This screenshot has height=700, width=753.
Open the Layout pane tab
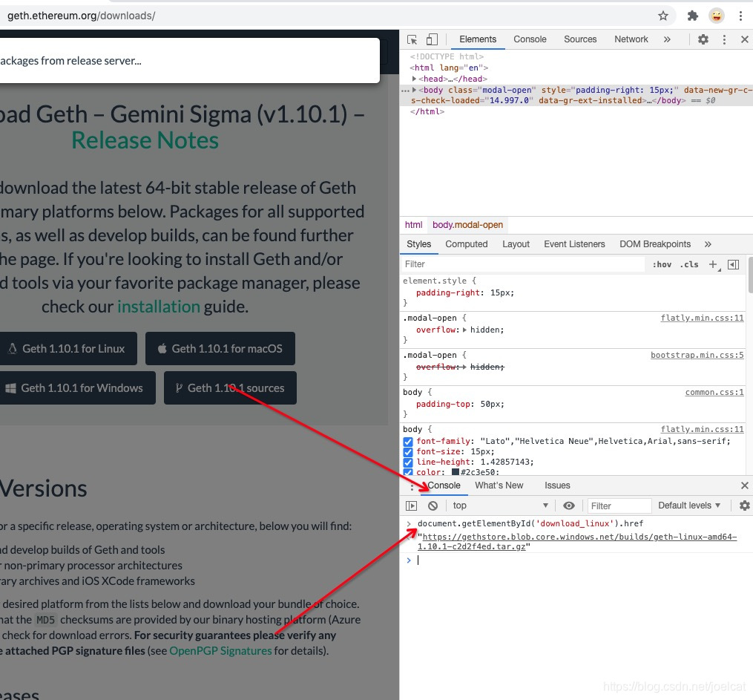pyautogui.click(x=516, y=244)
